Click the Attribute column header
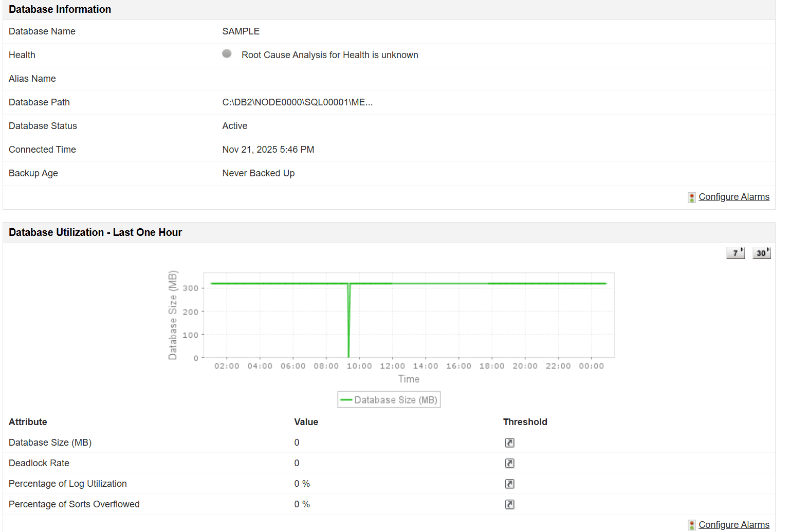The height and width of the screenshot is (532, 790). pyautogui.click(x=28, y=422)
